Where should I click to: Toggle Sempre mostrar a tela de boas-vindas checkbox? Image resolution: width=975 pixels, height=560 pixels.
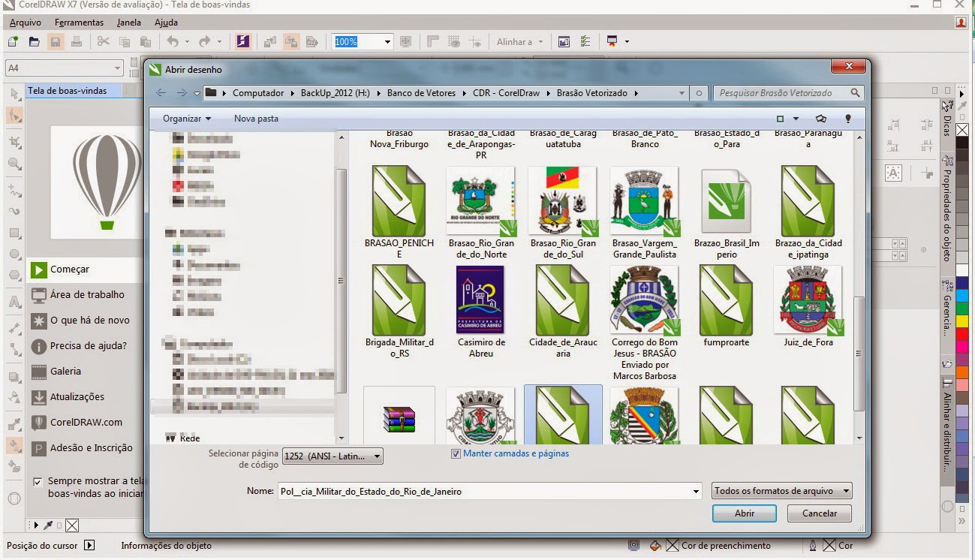(x=38, y=482)
